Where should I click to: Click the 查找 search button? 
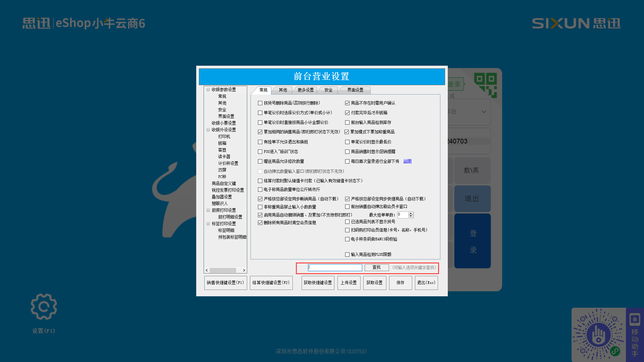[x=377, y=267]
